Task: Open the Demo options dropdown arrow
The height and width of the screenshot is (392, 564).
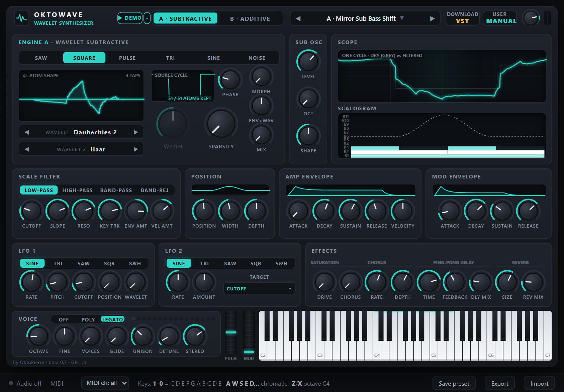Action: 147,18
